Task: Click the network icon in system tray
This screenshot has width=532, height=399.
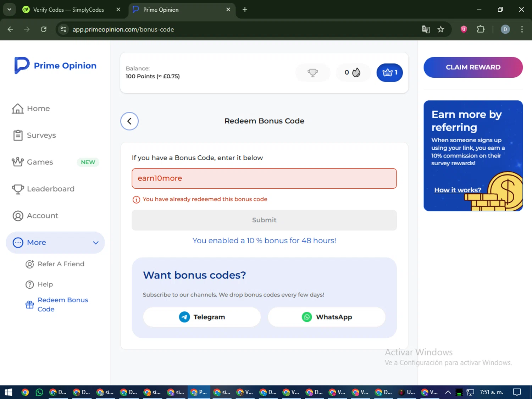Action: coord(470,392)
